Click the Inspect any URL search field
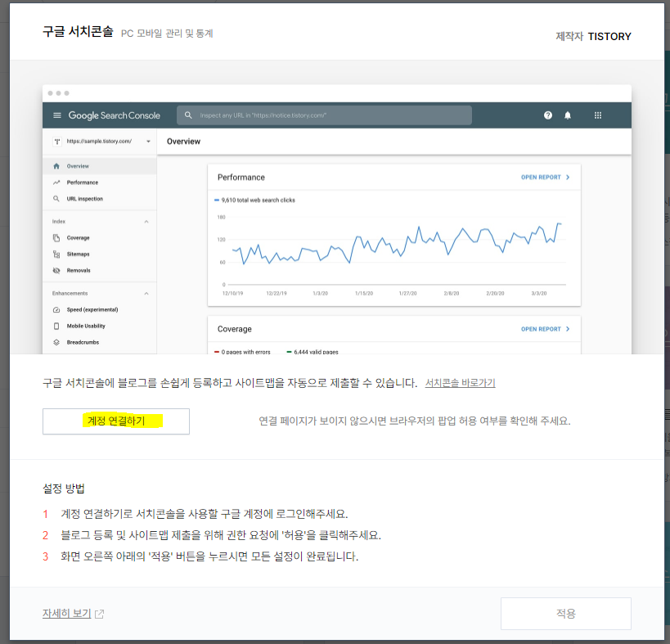Image resolution: width=670 pixels, height=644 pixels. 324,115
